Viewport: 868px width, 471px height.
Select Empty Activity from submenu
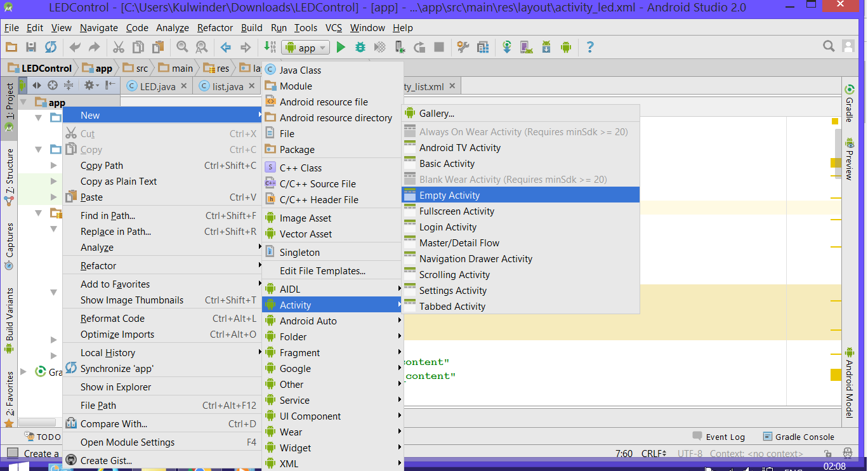521,196
